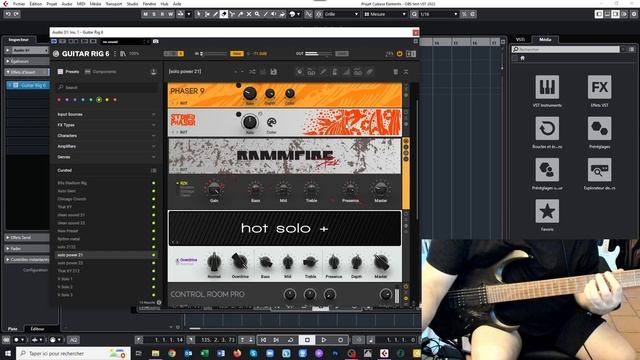The image size is (640, 360).
Task: Toggle Solo (S) button in Cubase toolbar
Action: point(154,14)
